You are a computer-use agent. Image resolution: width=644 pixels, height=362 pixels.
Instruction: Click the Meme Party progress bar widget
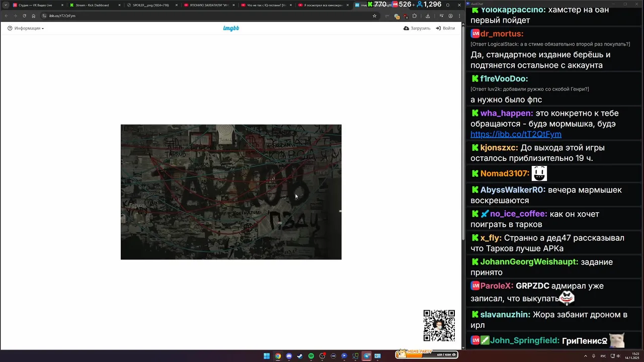426,354
